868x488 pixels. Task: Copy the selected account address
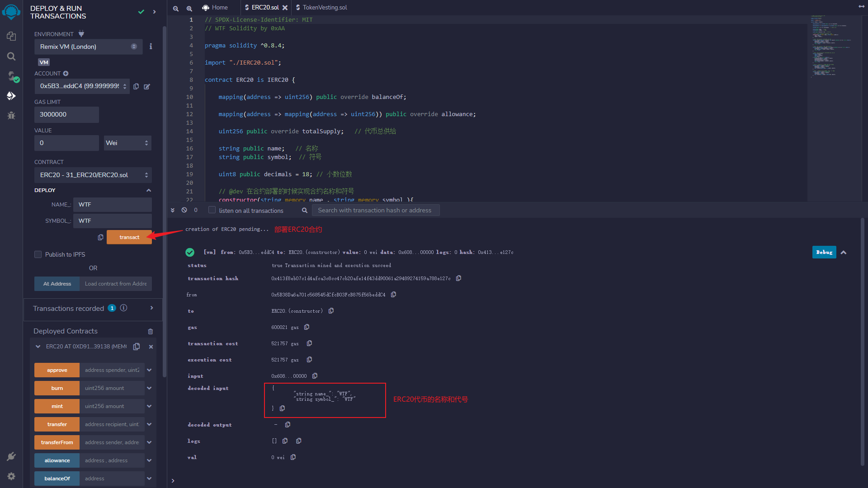(136, 86)
